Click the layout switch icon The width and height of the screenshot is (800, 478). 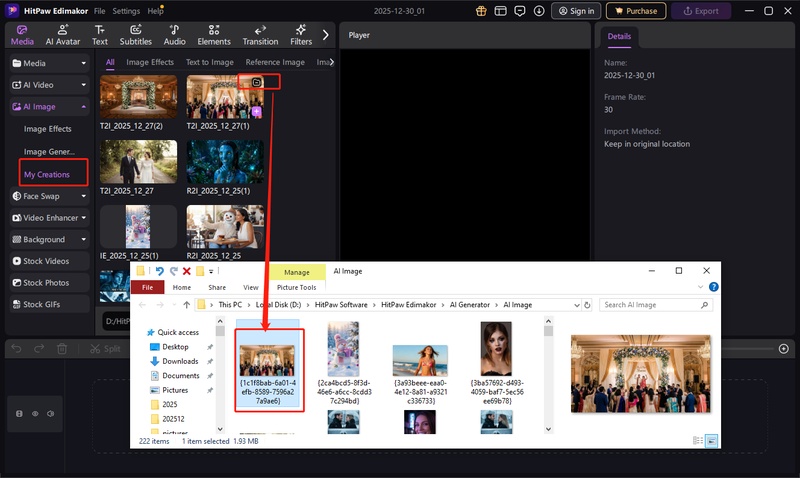coord(501,11)
